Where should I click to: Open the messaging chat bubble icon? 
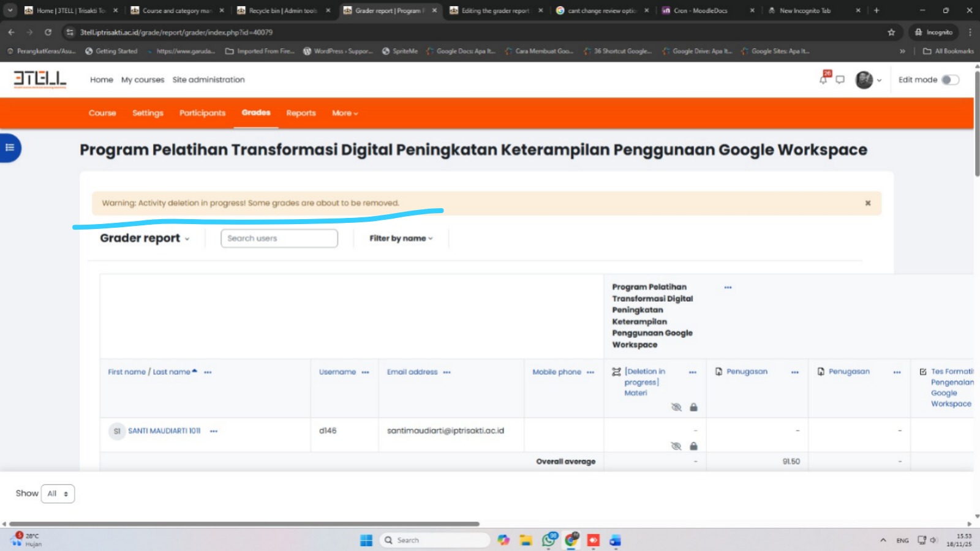coord(840,80)
